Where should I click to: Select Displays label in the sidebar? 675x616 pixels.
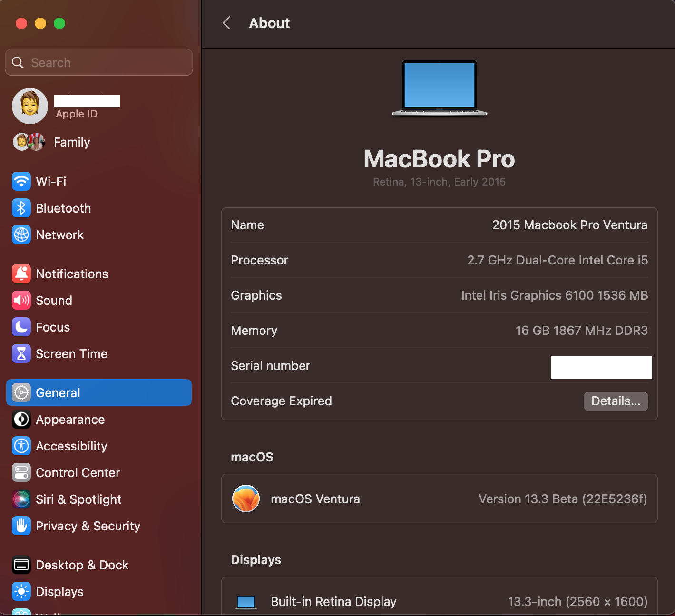(60, 591)
